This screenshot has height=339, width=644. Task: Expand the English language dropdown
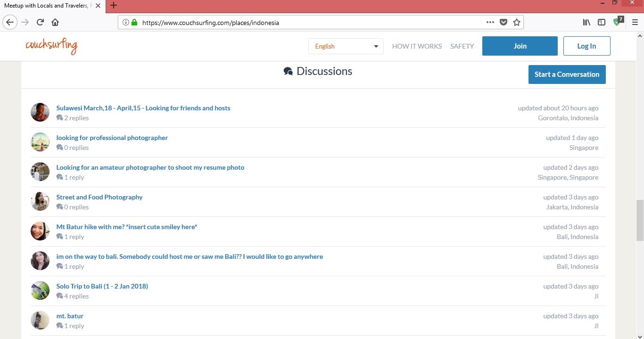346,46
